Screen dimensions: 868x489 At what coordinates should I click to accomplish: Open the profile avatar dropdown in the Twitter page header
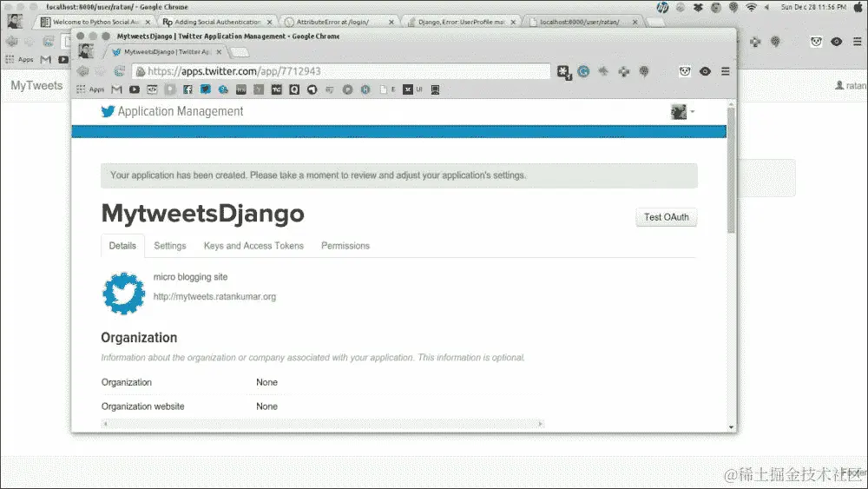pos(682,112)
